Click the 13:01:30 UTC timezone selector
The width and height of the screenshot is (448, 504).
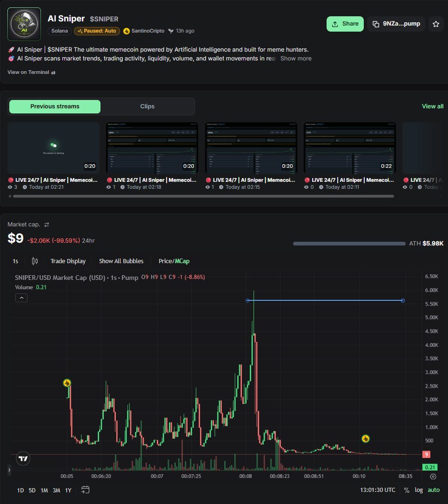378,490
